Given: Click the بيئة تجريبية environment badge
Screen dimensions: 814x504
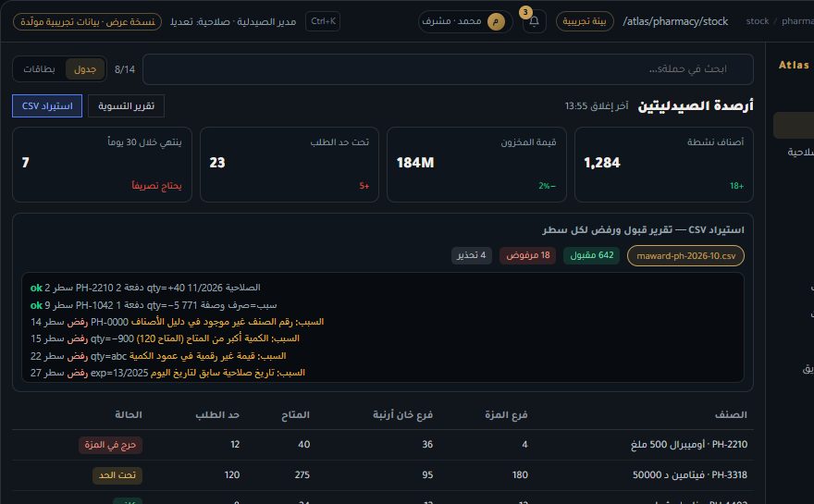Looking at the screenshot, I should coord(585,21).
